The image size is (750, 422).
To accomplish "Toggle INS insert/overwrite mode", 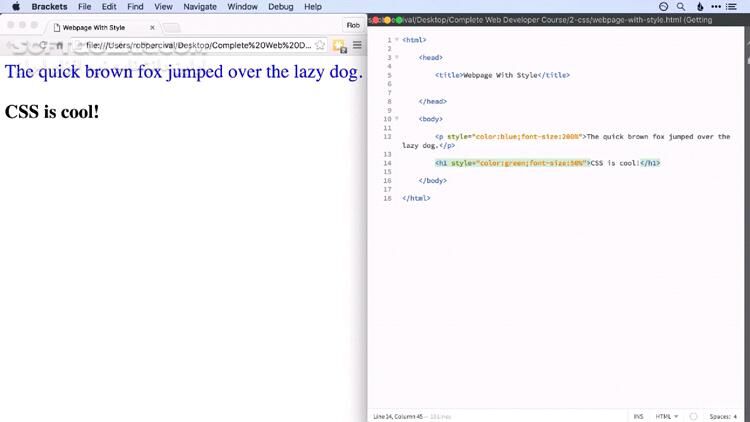I will pos(637,416).
